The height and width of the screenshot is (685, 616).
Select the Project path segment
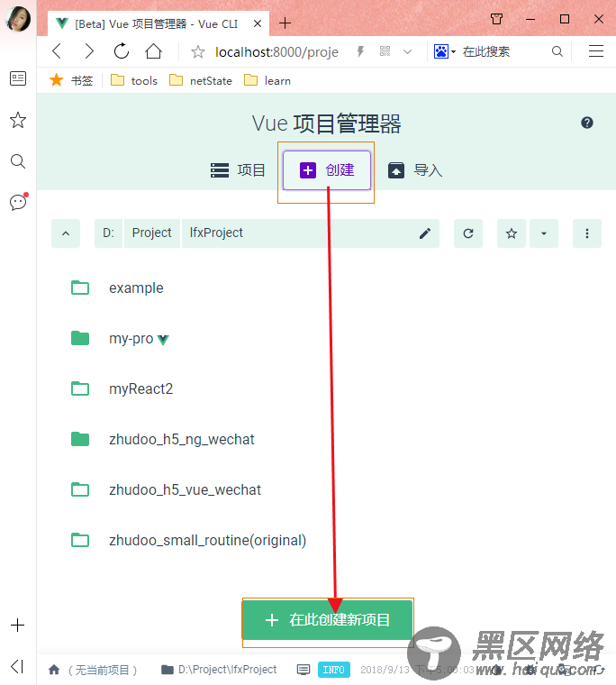pos(152,233)
